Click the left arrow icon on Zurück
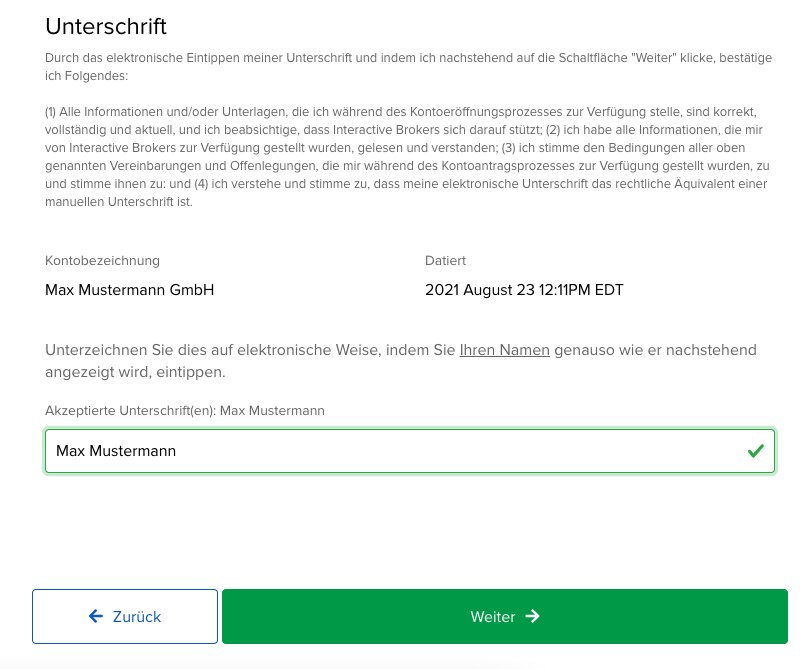Image resolution: width=812 pixels, height=669 pixels. [x=96, y=616]
